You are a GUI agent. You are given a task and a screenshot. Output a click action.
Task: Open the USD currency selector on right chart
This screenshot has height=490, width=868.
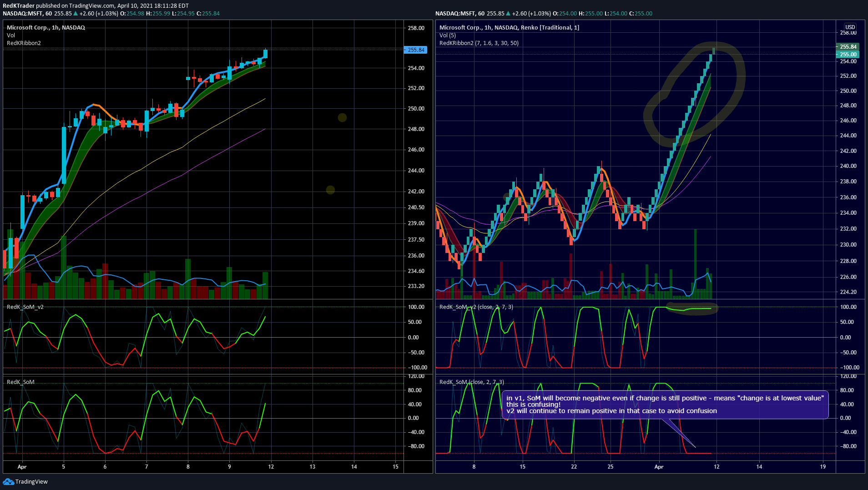click(850, 27)
